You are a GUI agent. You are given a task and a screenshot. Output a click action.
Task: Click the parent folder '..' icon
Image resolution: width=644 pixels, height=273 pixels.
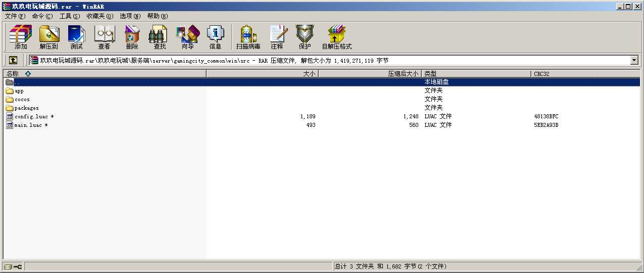coord(10,82)
